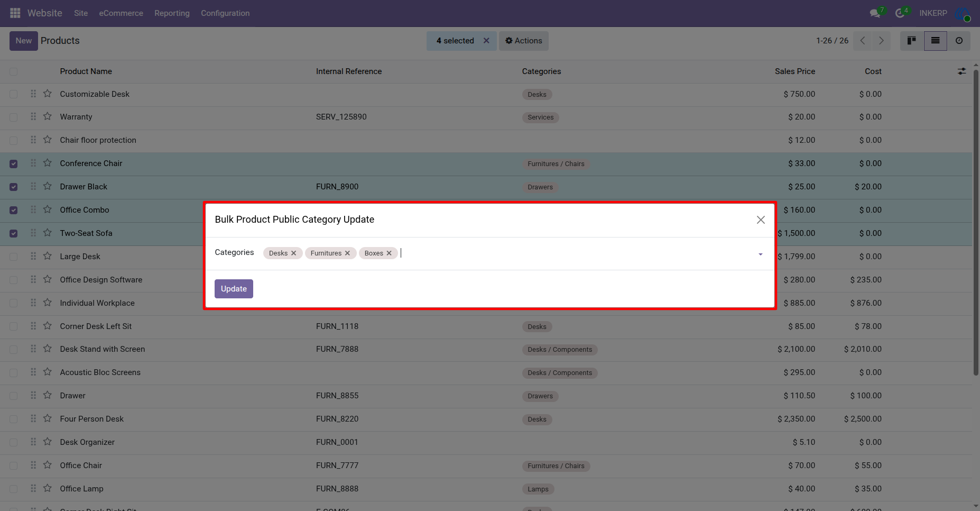Switch to activity view icon

959,41
